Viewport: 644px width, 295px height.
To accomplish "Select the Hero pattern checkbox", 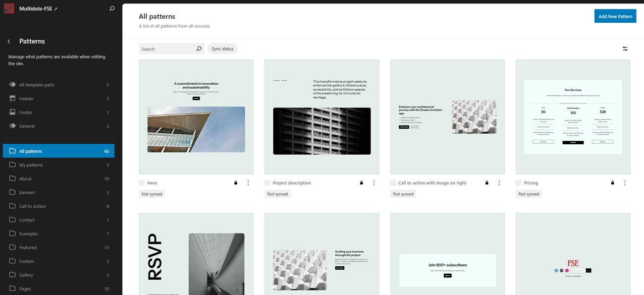I will [x=141, y=182].
